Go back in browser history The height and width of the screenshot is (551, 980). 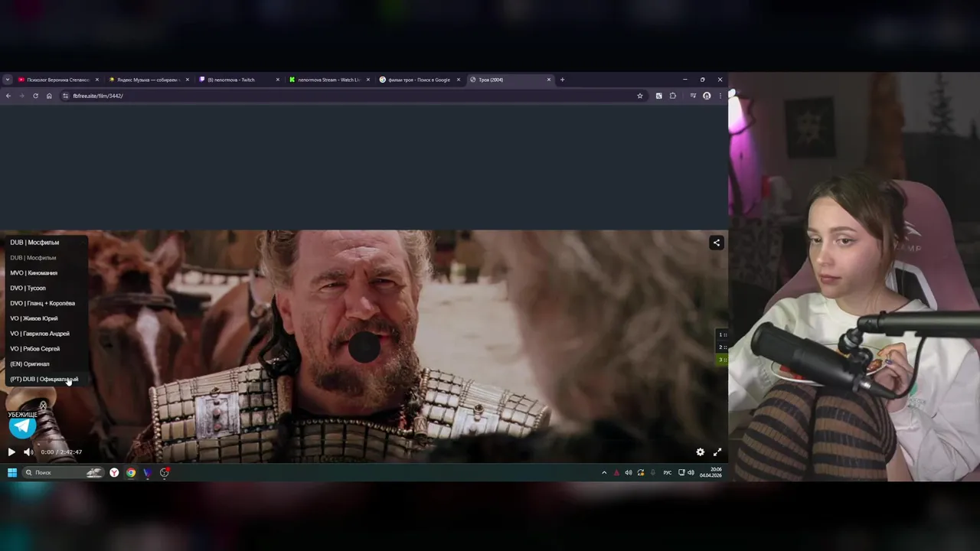pyautogui.click(x=8, y=96)
